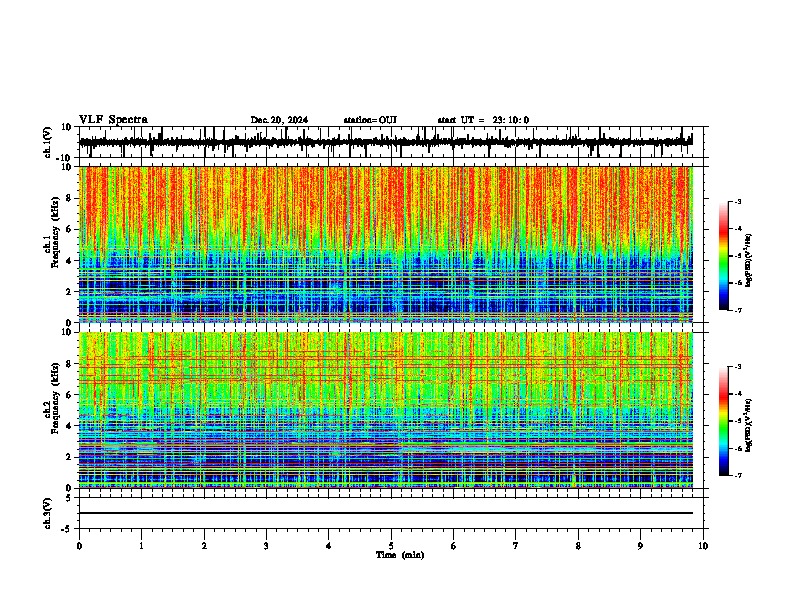Click the "6" kHz tick of ch.2 spectrogram
The width and height of the screenshot is (792, 612).
(70, 395)
